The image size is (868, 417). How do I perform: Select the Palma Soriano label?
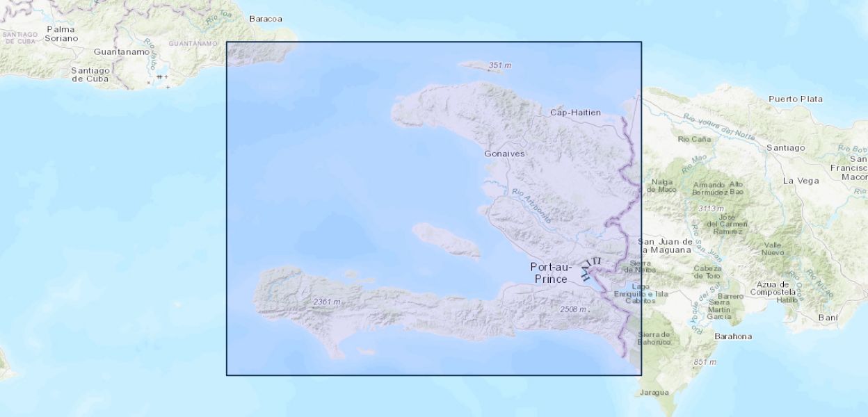click(x=62, y=33)
